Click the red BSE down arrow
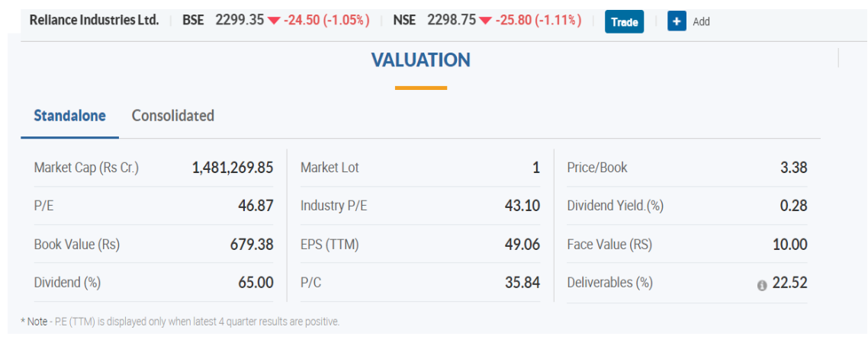Screen dimensions: 868x346 point(274,21)
